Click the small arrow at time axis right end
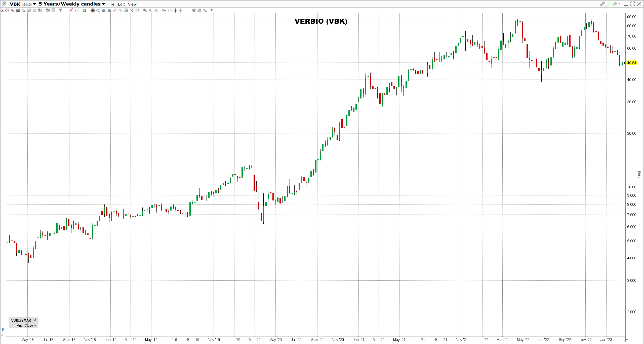The height and width of the screenshot is (344, 644). (x=627, y=339)
